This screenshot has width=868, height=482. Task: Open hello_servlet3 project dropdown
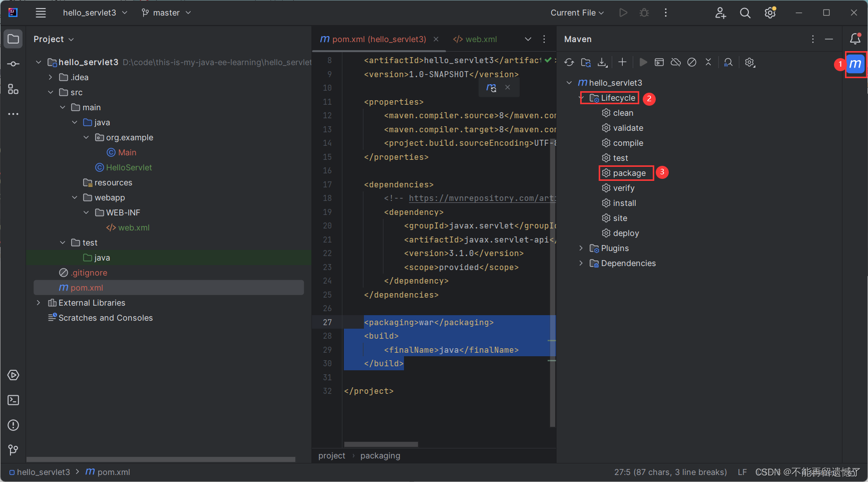(x=95, y=13)
